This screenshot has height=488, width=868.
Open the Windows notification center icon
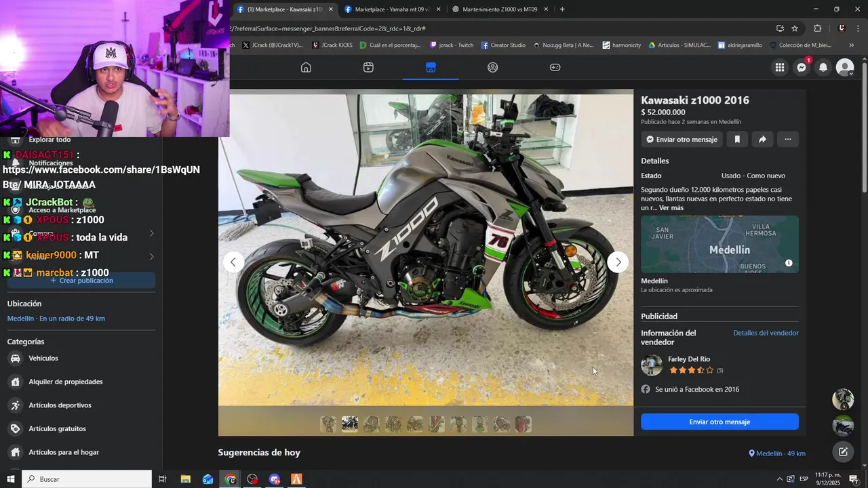(854, 479)
